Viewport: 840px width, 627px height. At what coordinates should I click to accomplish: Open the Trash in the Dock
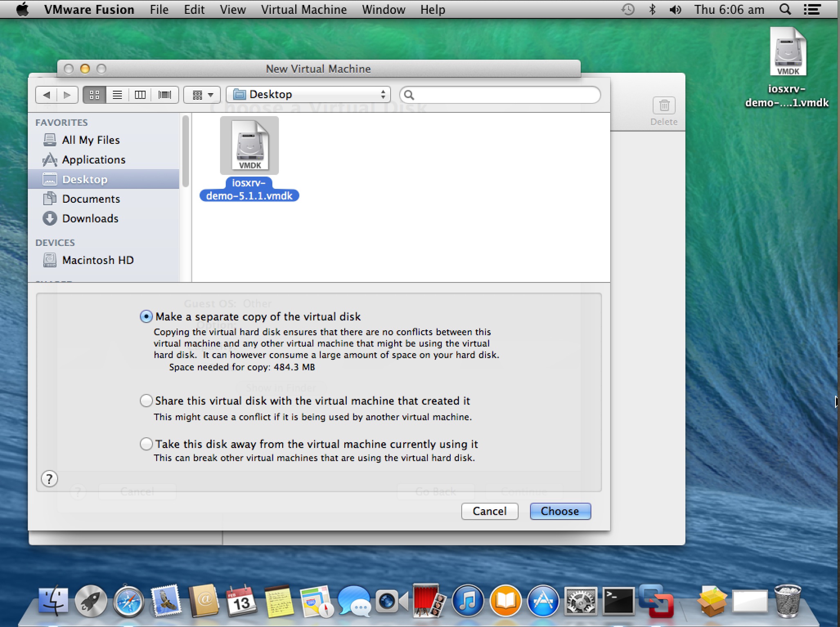point(788,601)
